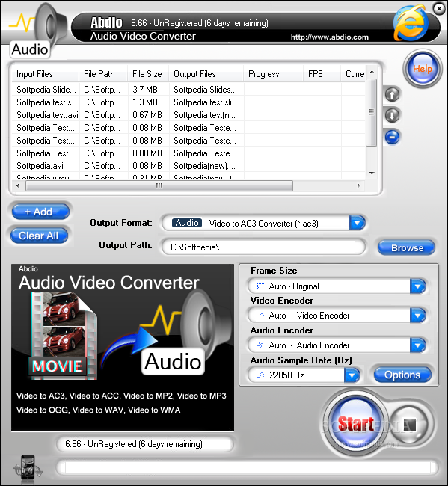Click the Softpedia Slides... output file cell
Screen dimensions: 448x486
coord(205,90)
